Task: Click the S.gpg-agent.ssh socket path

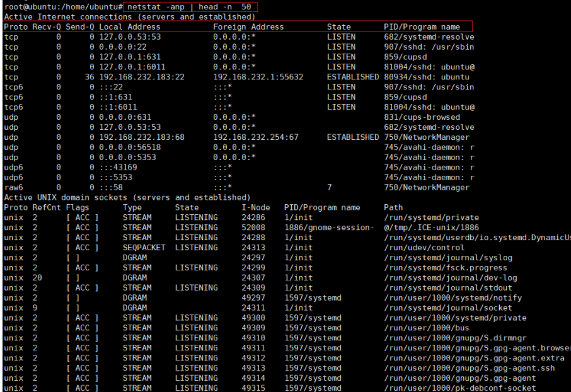Action: (470, 368)
